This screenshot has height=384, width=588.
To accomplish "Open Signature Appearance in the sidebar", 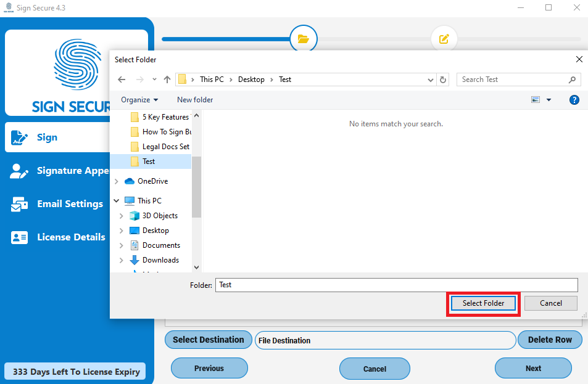I will click(60, 171).
